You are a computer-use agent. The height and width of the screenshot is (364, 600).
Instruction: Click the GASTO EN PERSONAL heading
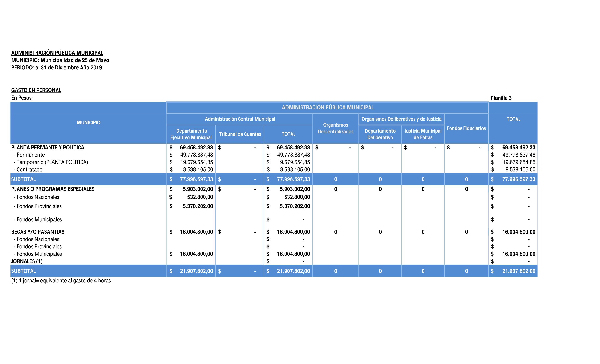[x=36, y=90]
